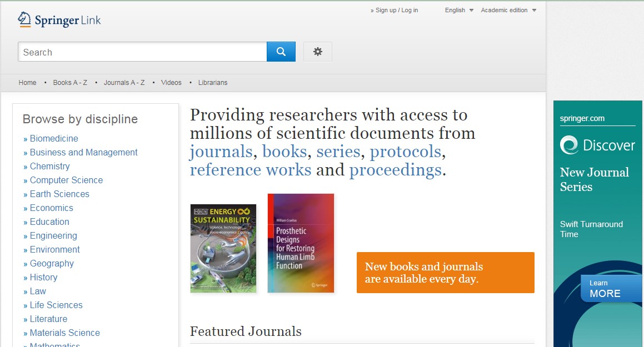This screenshot has height=347, width=644.
Task: Browse the Chemistry discipline
Action: tap(49, 167)
